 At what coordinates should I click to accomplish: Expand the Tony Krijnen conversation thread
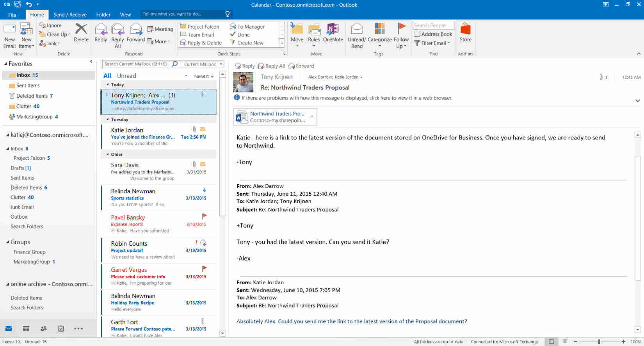click(107, 95)
